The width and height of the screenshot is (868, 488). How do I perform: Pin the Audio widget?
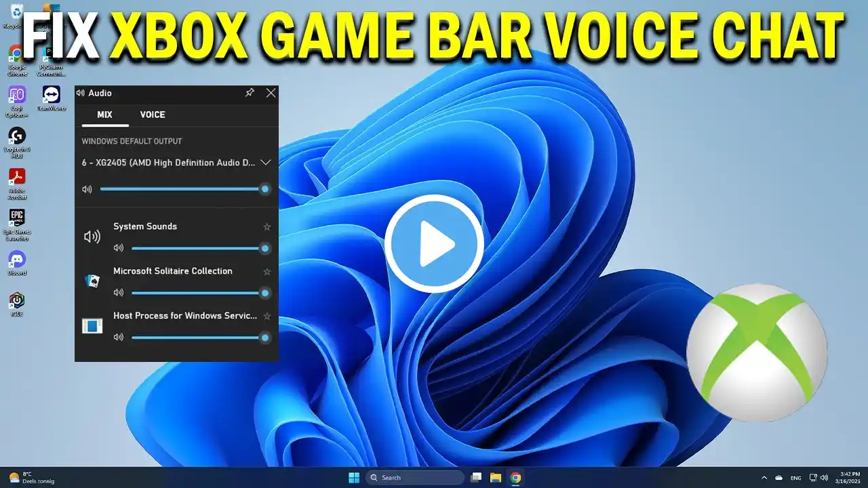(250, 93)
